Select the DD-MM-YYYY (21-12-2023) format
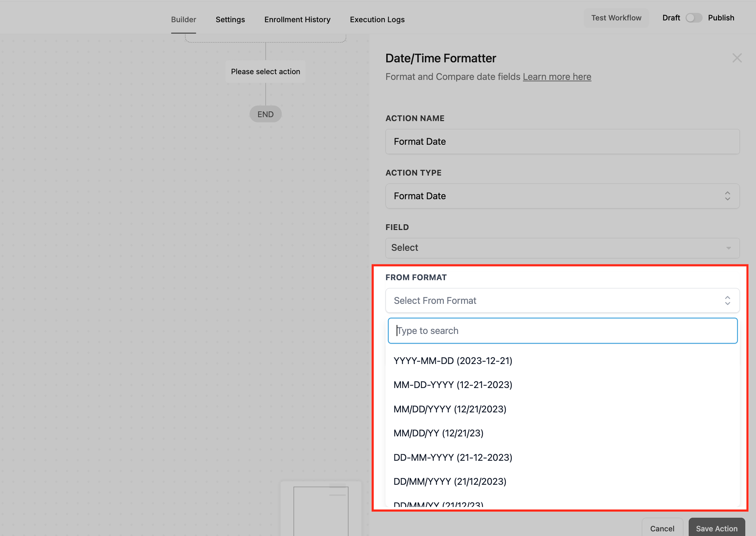Image resolution: width=756 pixels, height=536 pixels. [x=452, y=458]
